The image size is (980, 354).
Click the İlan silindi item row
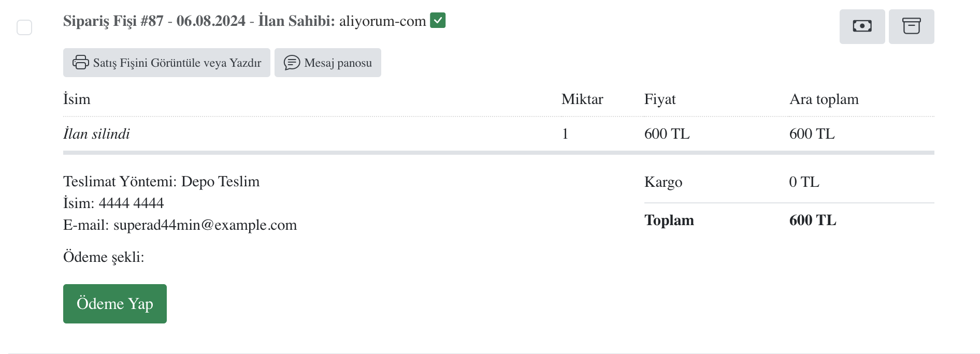pos(97,134)
